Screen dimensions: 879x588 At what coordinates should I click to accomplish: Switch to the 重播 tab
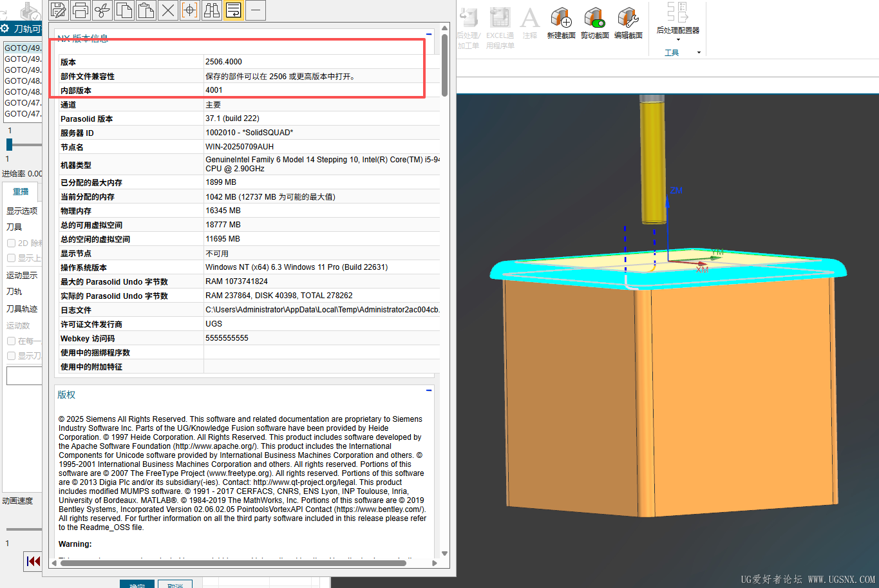pos(21,191)
